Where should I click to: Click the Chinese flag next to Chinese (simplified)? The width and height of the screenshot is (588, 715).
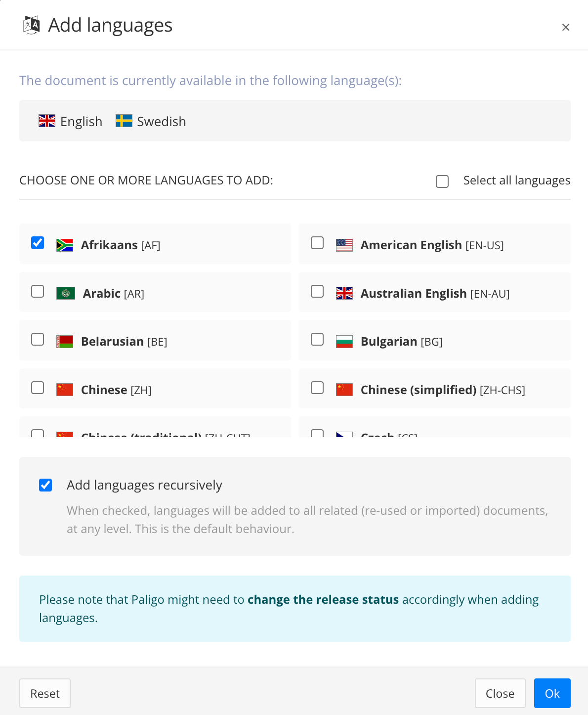pos(344,389)
